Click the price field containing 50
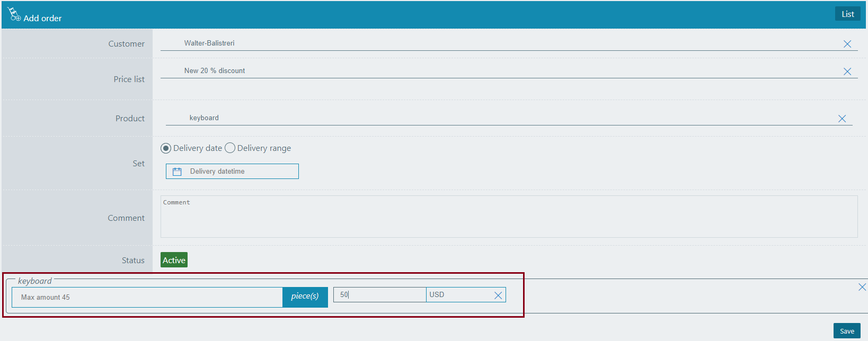868x341 pixels. (379, 295)
